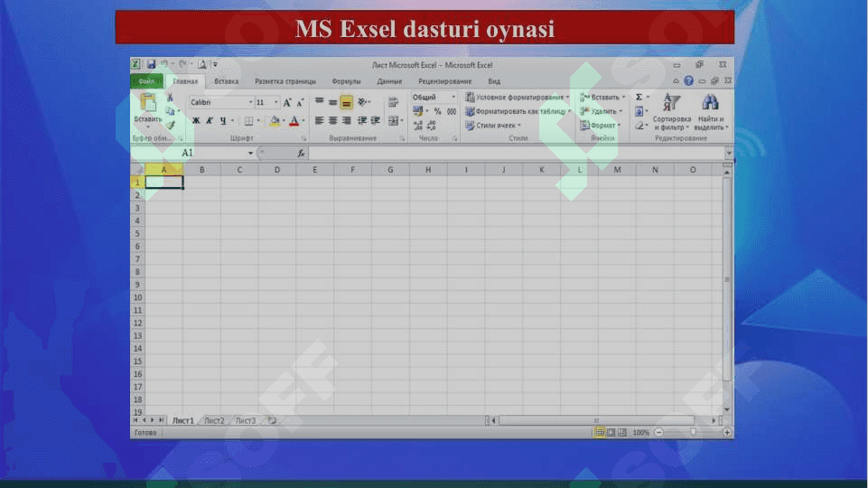Click the Paste (Вставить) clipboard icon
This screenshot has width=868, height=488.
148,103
